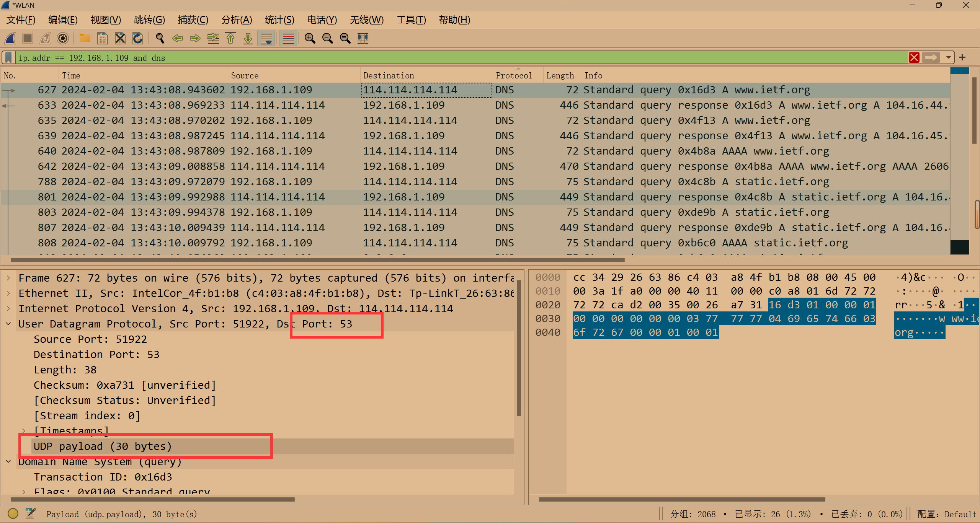
Task: Reload the capture file
Action: pyautogui.click(x=138, y=38)
